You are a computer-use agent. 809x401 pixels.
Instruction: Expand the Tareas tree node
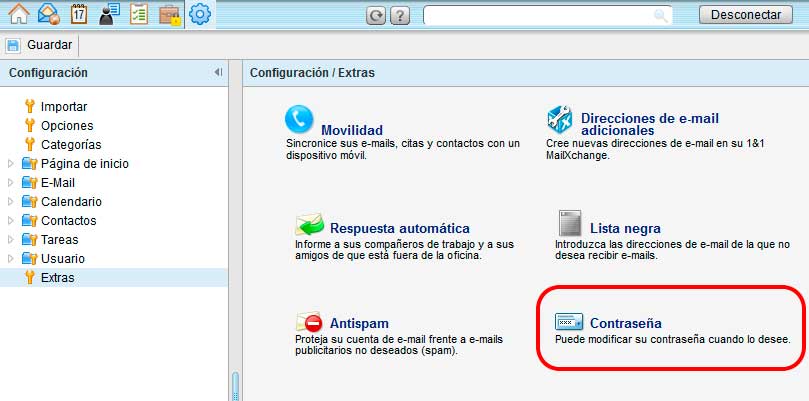(x=11, y=239)
